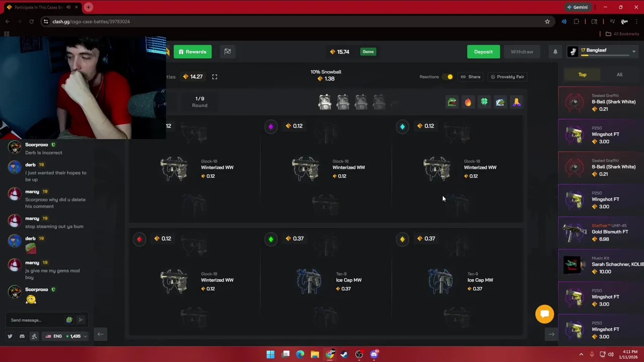Open a new browser tab
The image size is (644, 362).
point(88,7)
